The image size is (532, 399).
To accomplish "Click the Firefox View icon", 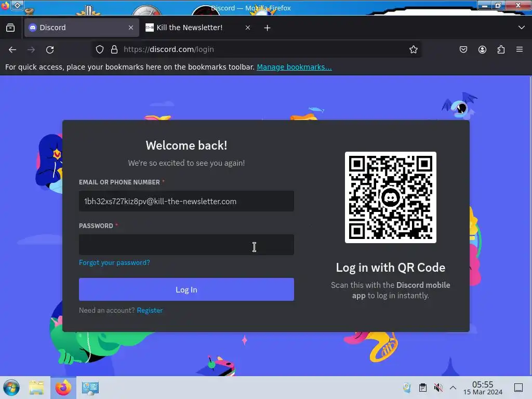I will coord(10,28).
